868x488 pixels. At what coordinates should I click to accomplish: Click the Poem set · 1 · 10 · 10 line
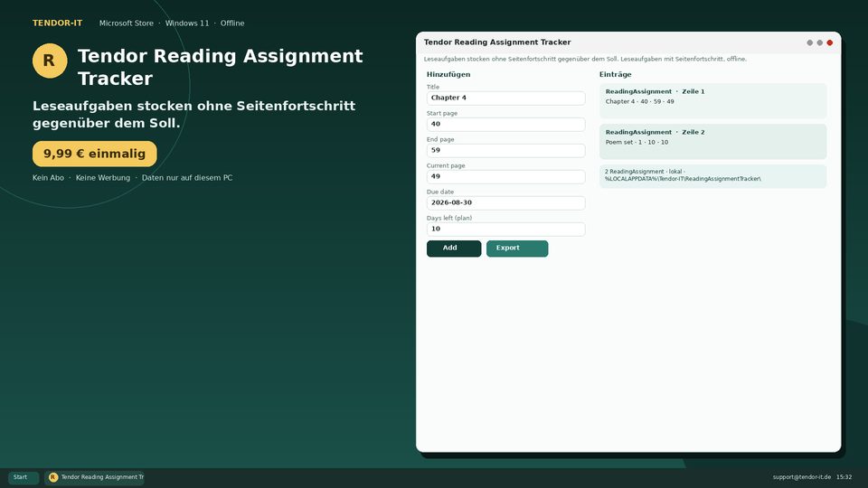click(x=637, y=142)
